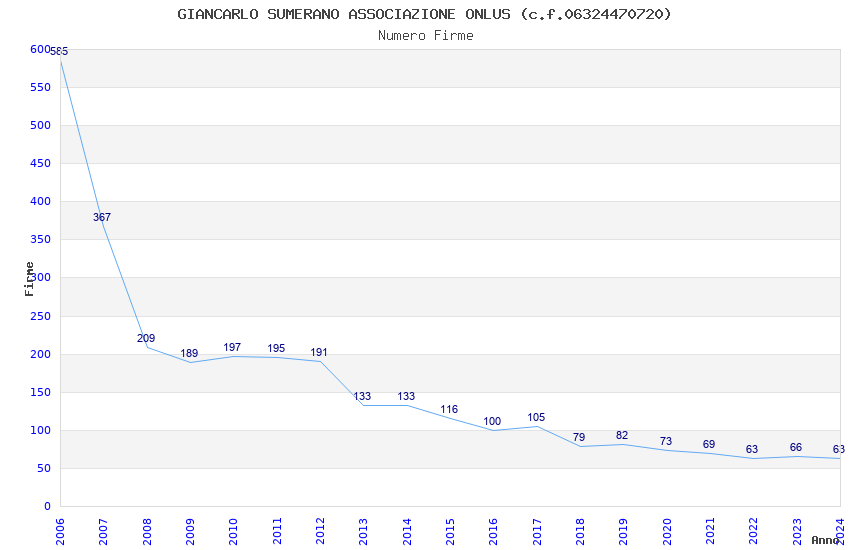Click the 82 data label for 2019
The image size is (850, 550).
[x=622, y=436]
